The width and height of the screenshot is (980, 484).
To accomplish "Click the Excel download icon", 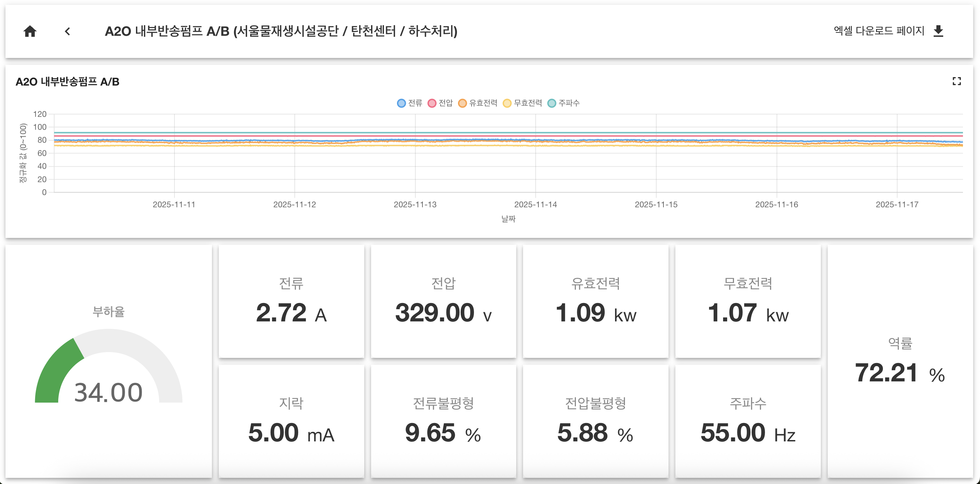I will (x=938, y=32).
